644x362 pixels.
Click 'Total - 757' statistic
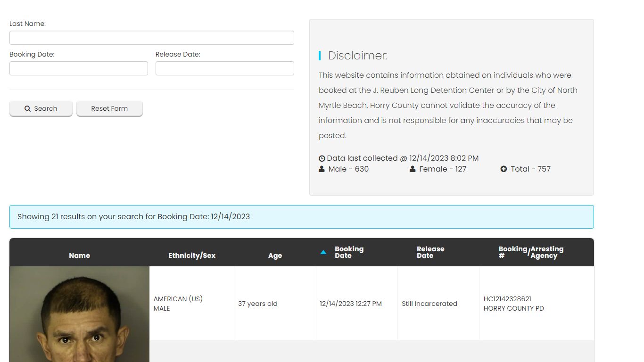click(x=531, y=169)
